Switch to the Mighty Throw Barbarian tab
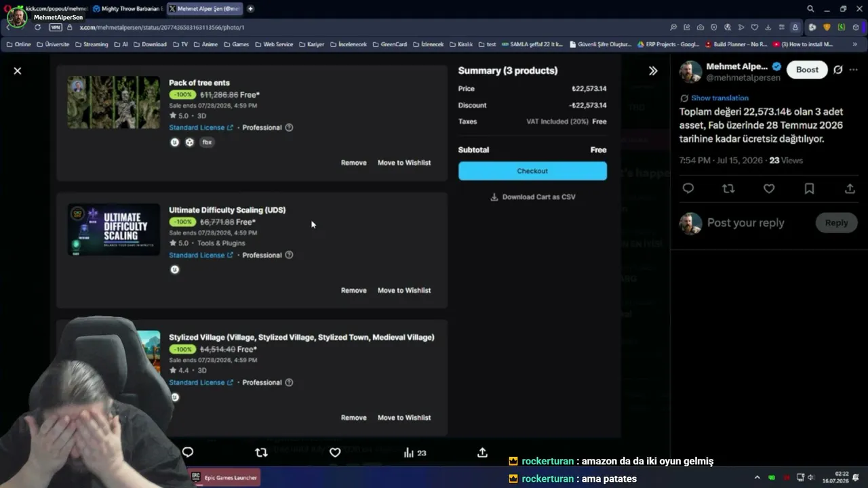This screenshot has height=488, width=868. click(x=127, y=9)
